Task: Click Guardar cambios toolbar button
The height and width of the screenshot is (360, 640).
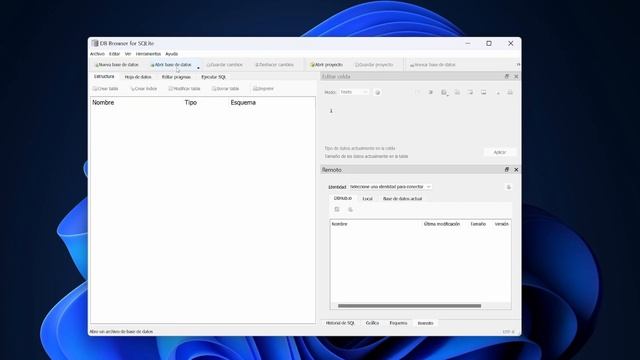Action: pos(224,65)
